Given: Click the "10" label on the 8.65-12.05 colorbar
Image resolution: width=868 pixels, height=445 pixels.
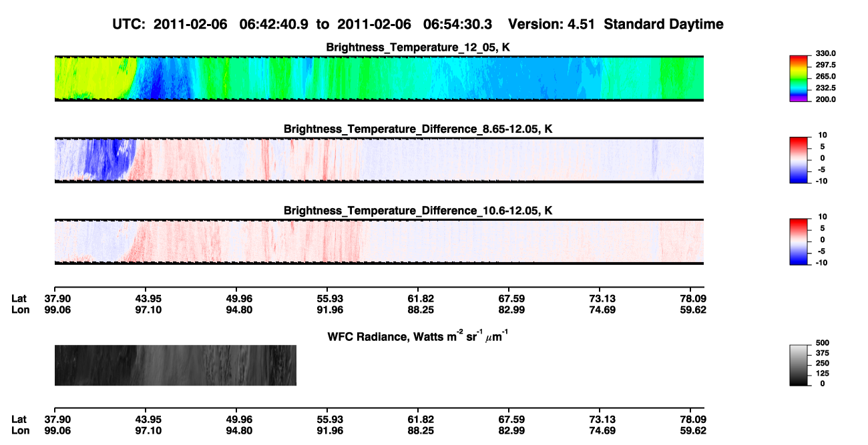Looking at the screenshot, I should pos(823,135).
